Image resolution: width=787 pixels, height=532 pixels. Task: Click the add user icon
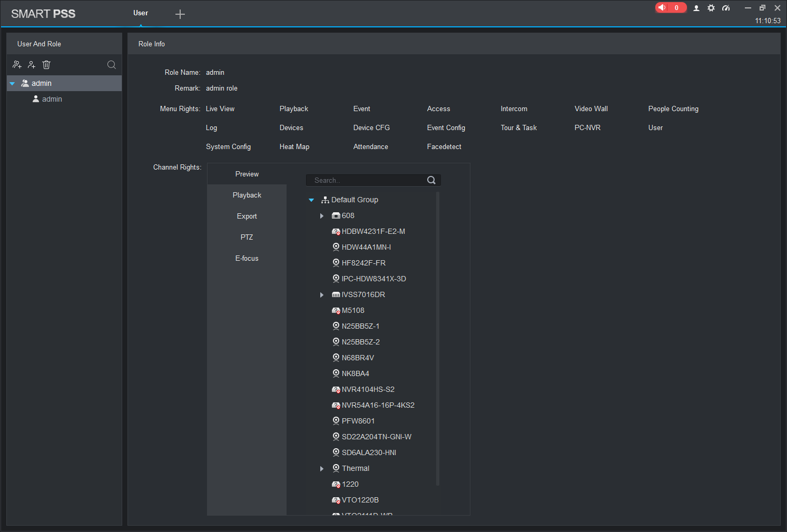point(32,65)
